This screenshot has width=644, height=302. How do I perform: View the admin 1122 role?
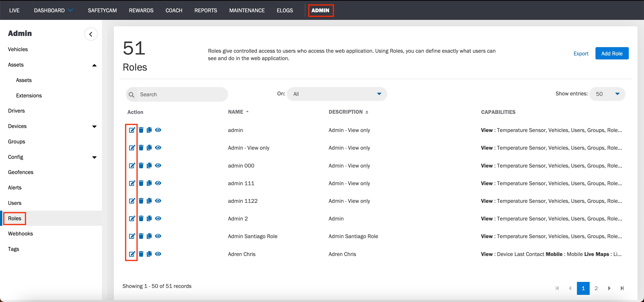coord(158,201)
